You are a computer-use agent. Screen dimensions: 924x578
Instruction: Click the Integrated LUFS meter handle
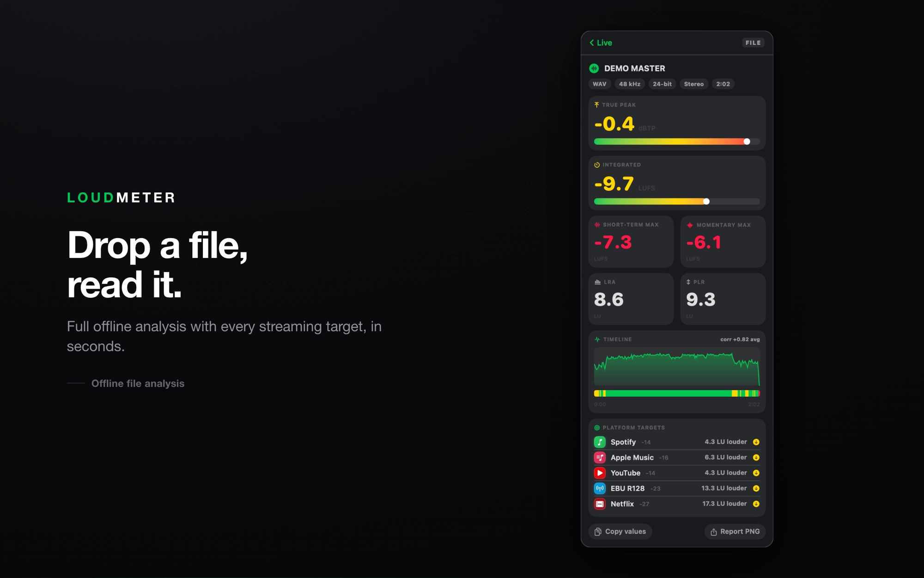coord(706,202)
